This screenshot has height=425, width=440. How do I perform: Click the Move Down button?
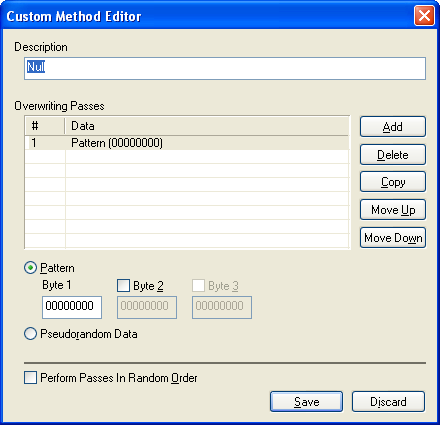(393, 238)
